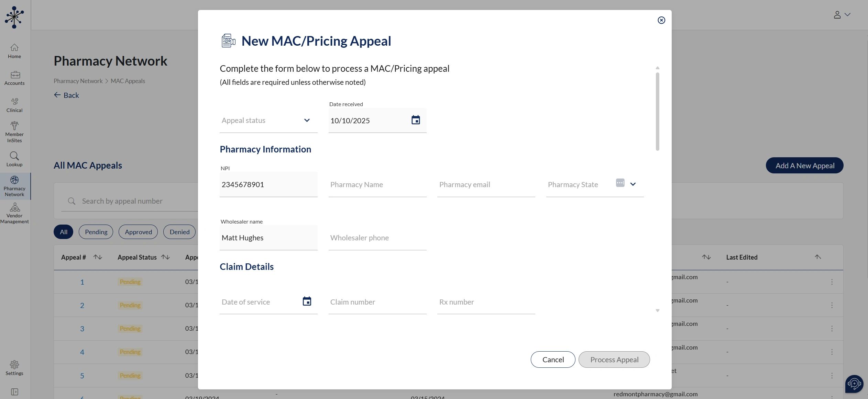868x399 pixels.
Task: Click the Pharmacy Name field
Action: coord(377,185)
